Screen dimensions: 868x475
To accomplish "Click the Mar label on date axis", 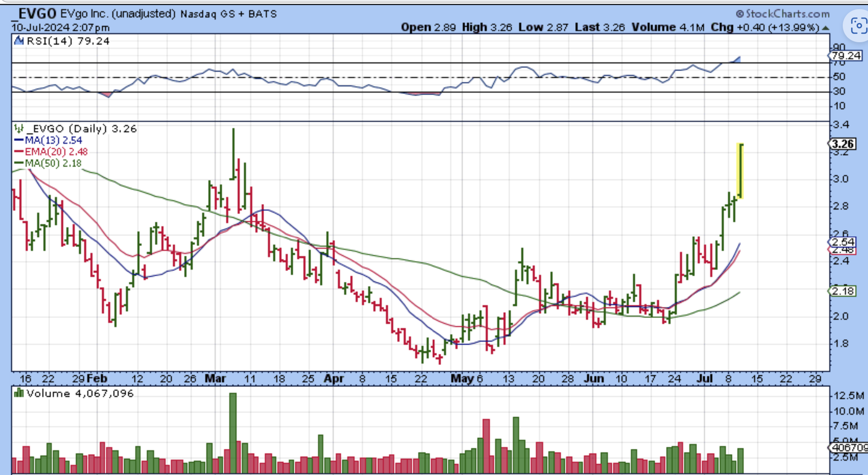I will (215, 378).
